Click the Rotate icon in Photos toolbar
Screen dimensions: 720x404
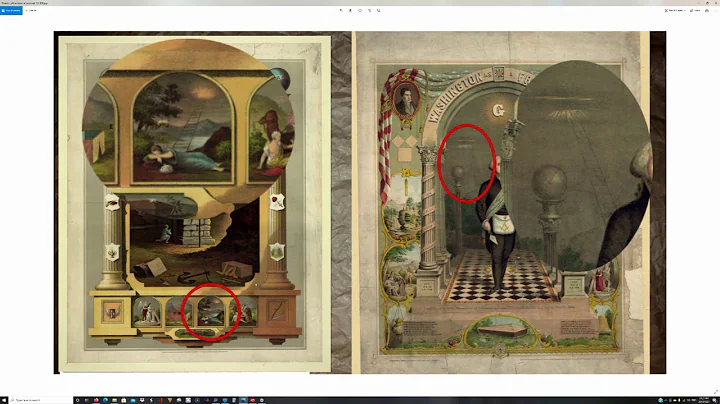coord(369,10)
